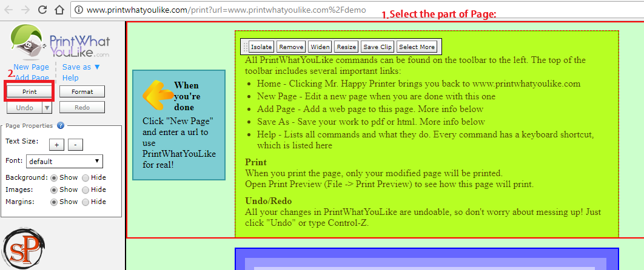Click the Print heading in the content

(x=255, y=162)
